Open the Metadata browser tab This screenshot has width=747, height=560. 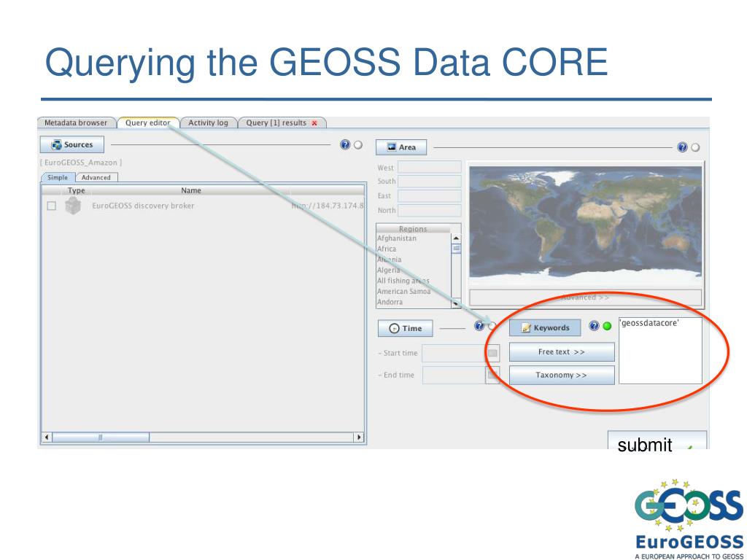pyautogui.click(x=76, y=122)
